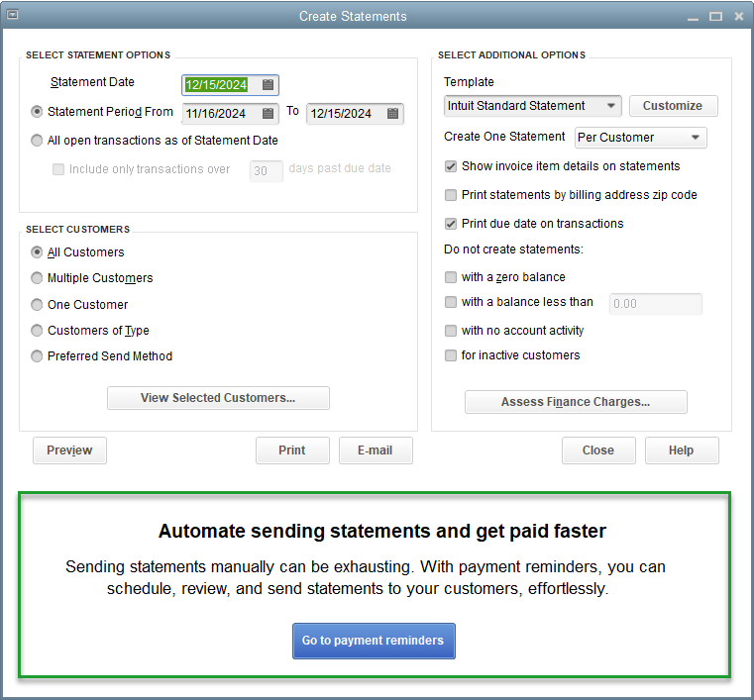754x700 pixels.
Task: Click the Preview button
Action: click(x=69, y=450)
